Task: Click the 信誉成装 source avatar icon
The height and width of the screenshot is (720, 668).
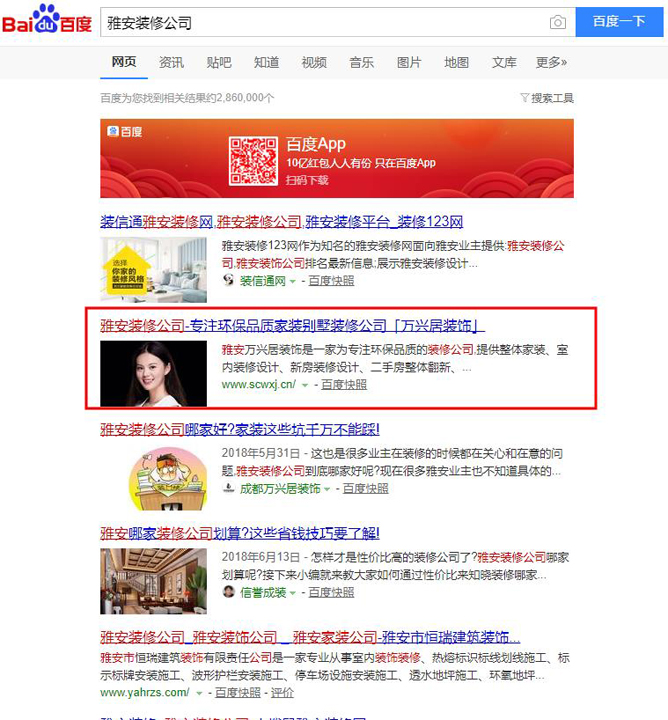Action: tap(228, 592)
